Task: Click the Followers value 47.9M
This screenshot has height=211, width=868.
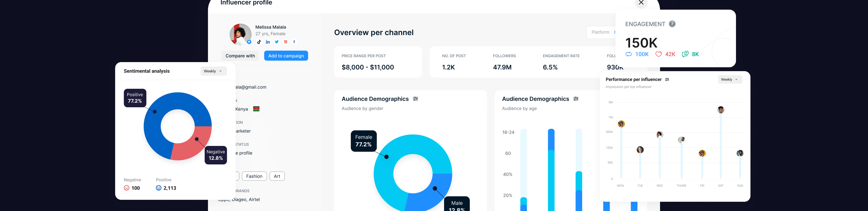Action: tap(502, 67)
